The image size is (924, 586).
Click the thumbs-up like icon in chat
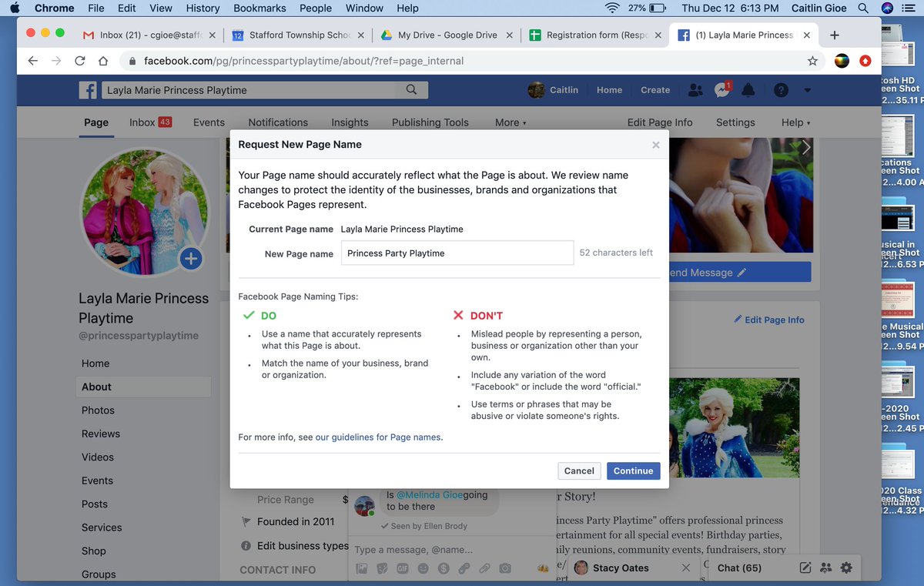click(x=543, y=568)
